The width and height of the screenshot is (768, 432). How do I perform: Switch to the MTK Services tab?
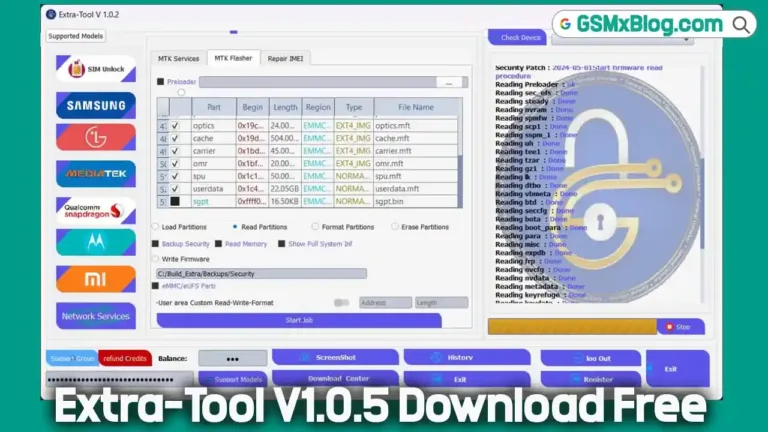178,58
